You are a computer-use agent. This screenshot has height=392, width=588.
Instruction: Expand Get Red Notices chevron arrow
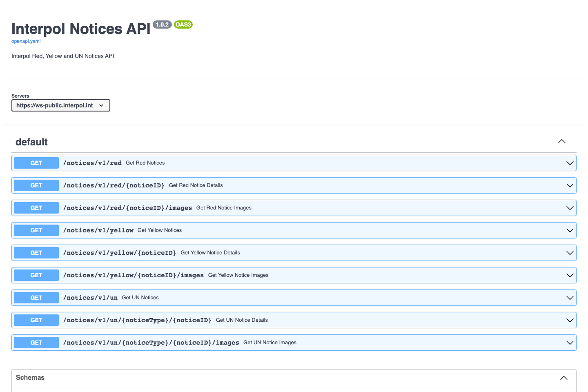point(570,163)
